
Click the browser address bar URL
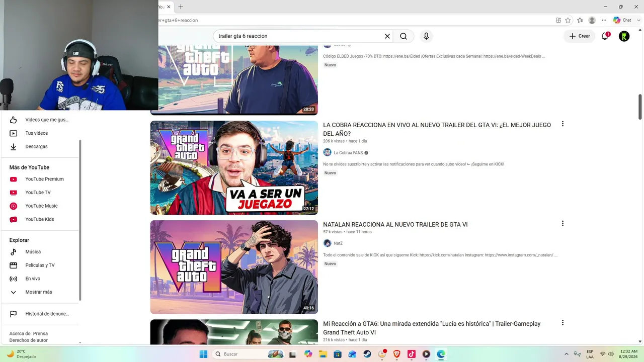(x=178, y=20)
